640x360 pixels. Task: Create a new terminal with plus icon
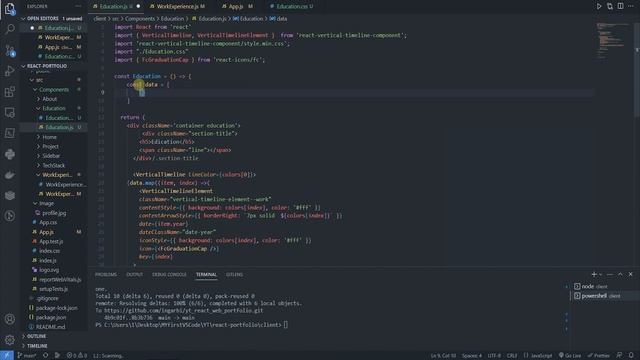594,274
